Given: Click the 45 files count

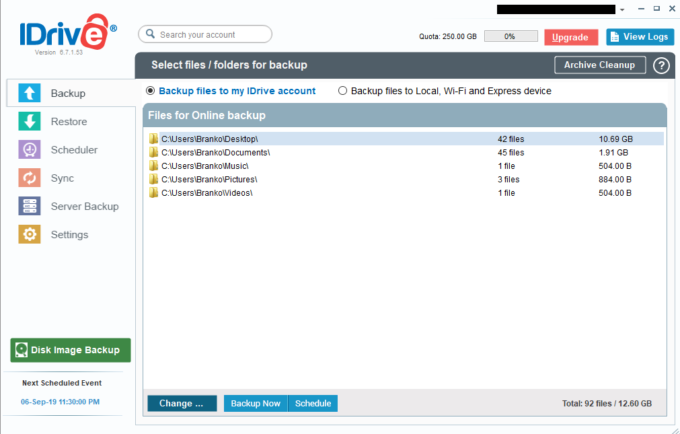Looking at the screenshot, I should [511, 152].
